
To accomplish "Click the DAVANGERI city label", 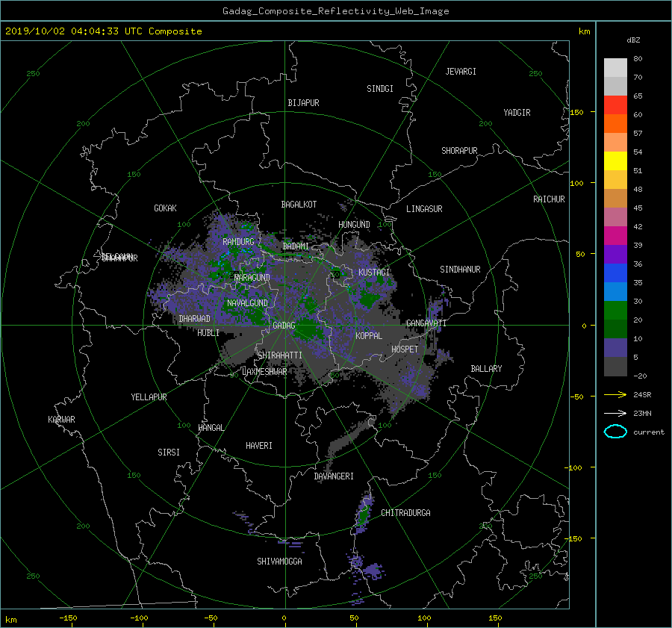I will click(x=334, y=476).
